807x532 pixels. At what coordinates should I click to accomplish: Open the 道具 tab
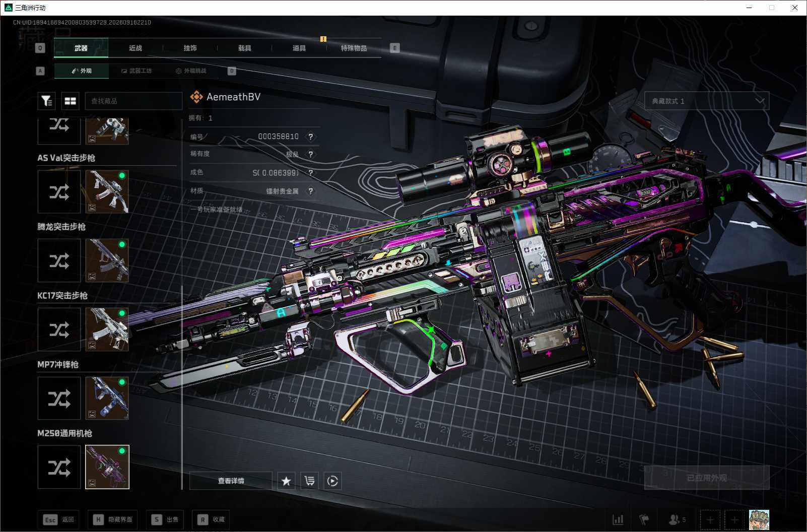[x=299, y=48]
